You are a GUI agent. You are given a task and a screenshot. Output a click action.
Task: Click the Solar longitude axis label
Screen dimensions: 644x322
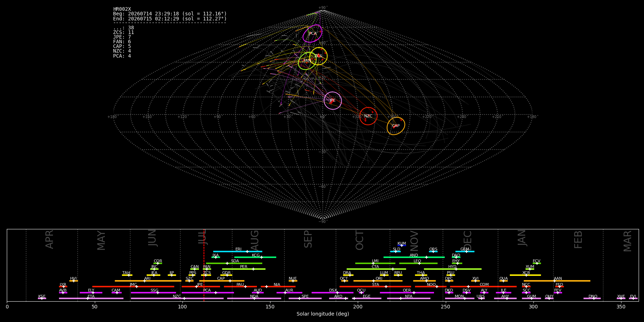click(x=323, y=314)
